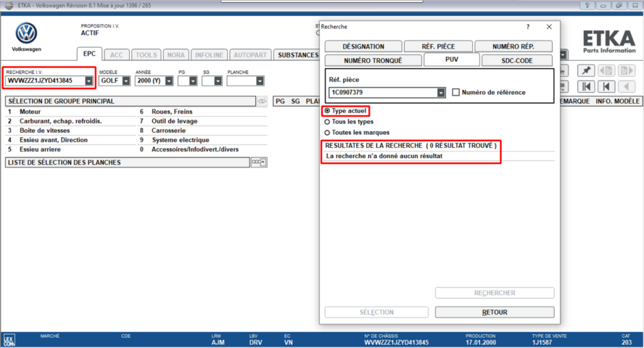Screen dimensions: 644x348
Task: Click the SÉLECTION button
Action: 376,312
